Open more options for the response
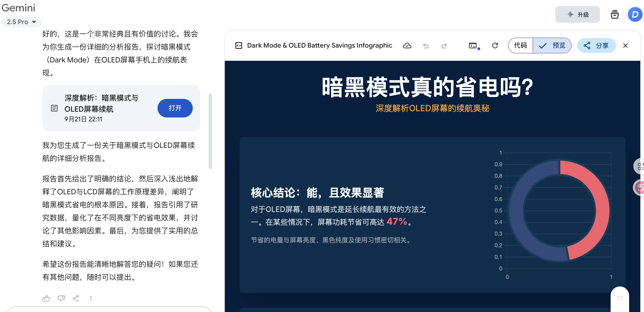The image size is (644, 312). coord(91,298)
